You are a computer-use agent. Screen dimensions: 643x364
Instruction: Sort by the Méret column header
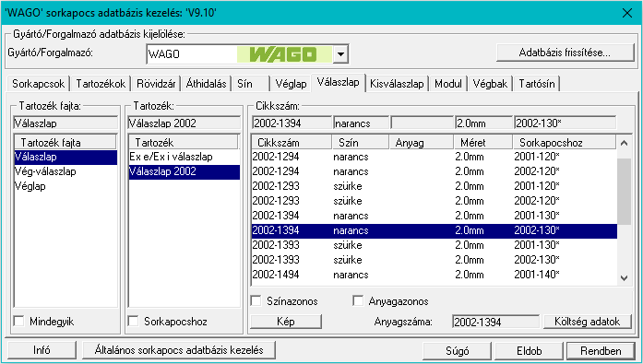tap(483, 143)
